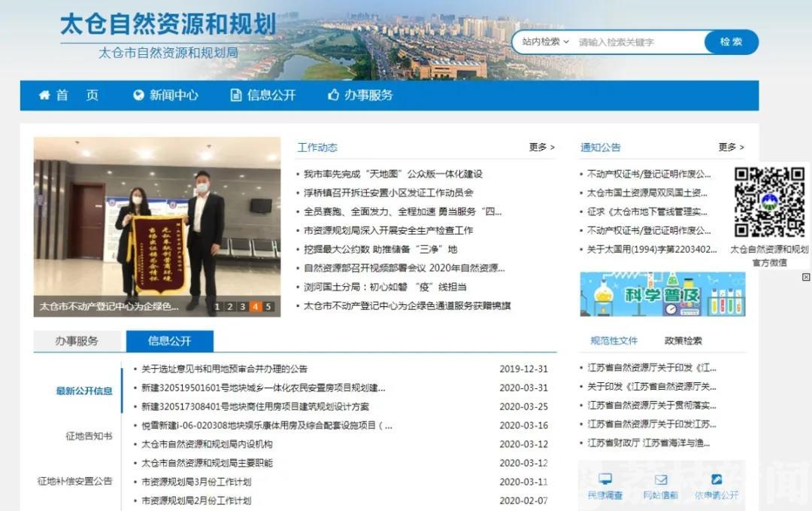The image size is (812, 511).
Task: Switch to the blue 信息公开 tab
Action: (170, 341)
